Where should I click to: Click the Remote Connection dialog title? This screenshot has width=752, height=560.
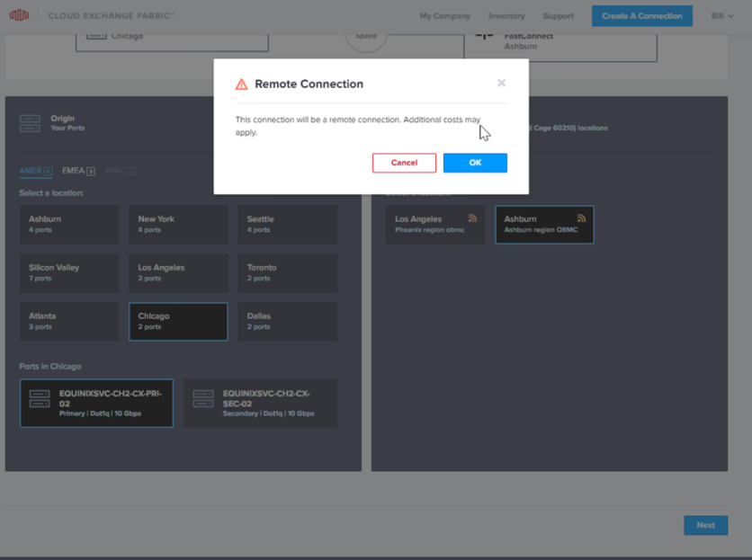click(x=309, y=84)
